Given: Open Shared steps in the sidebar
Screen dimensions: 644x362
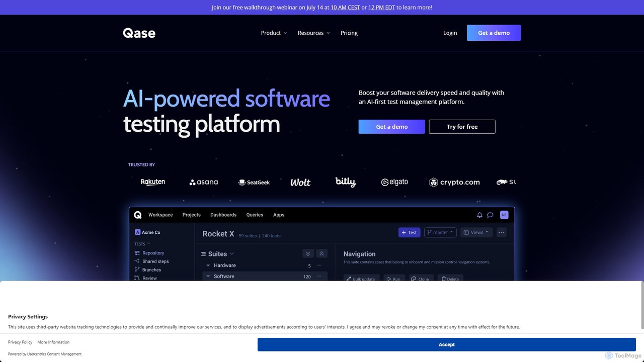Looking at the screenshot, I should 151,261.
